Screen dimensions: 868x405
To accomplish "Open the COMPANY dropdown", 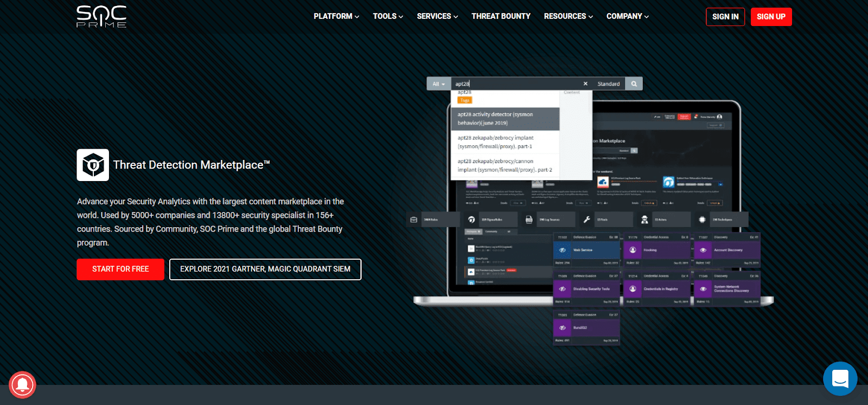I will pyautogui.click(x=628, y=16).
